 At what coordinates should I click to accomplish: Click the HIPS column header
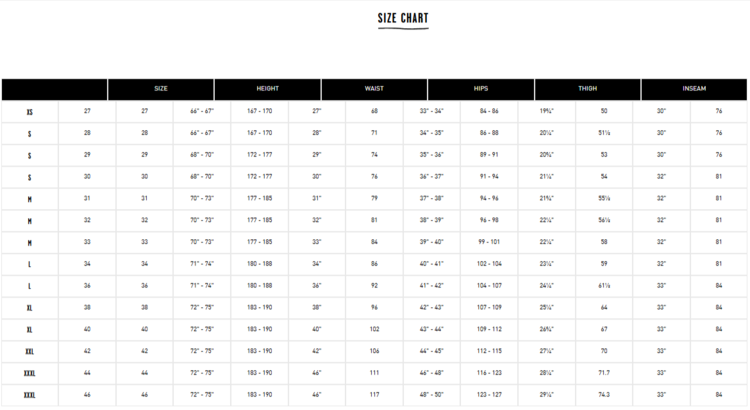coord(480,89)
